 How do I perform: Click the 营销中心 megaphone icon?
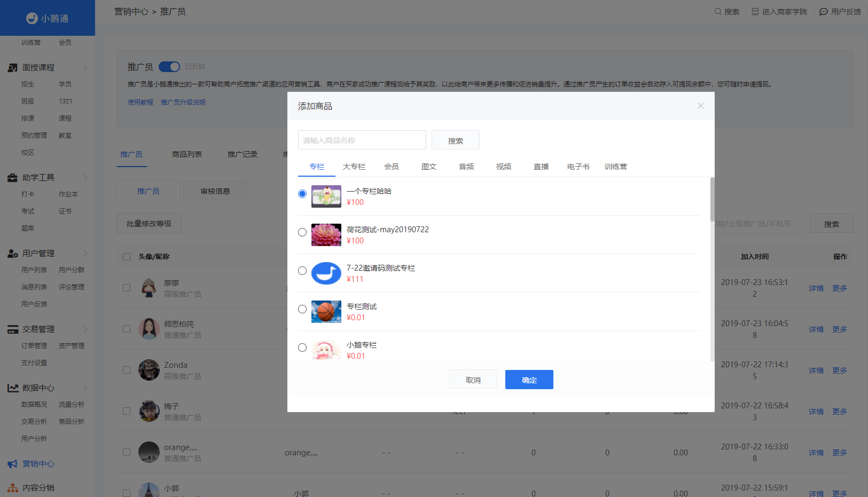point(13,464)
